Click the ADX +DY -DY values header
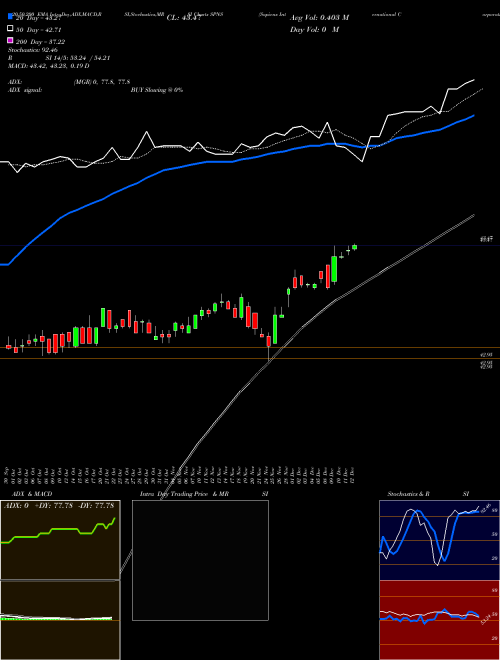 coord(59,506)
